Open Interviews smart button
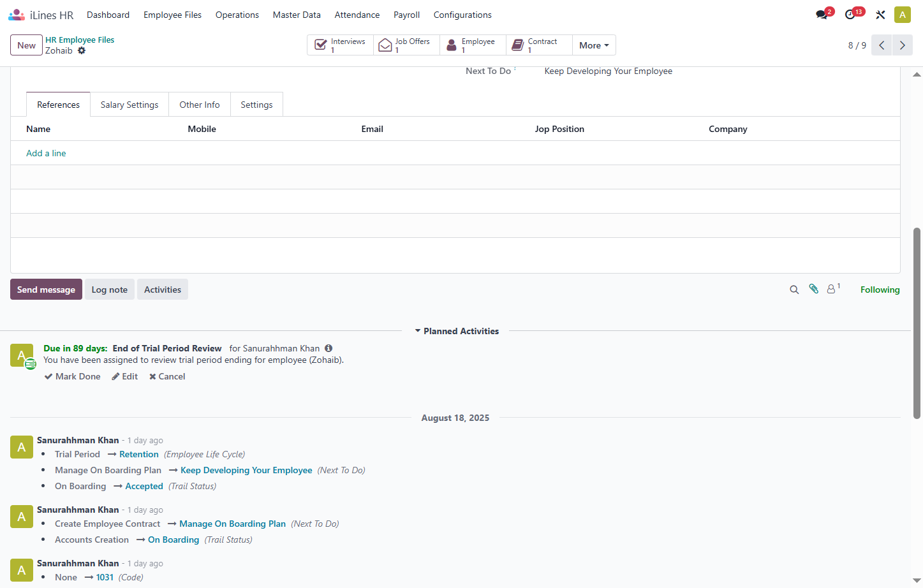This screenshot has width=923, height=588. (x=341, y=45)
